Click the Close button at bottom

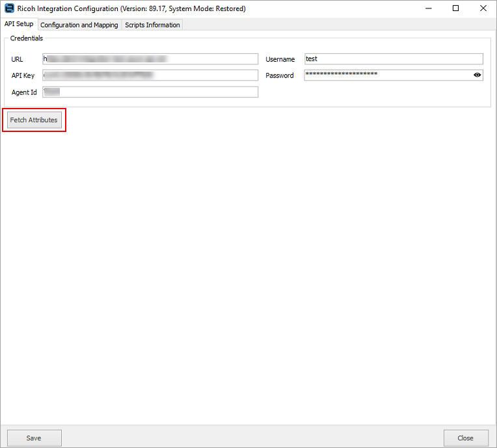pyautogui.click(x=466, y=438)
